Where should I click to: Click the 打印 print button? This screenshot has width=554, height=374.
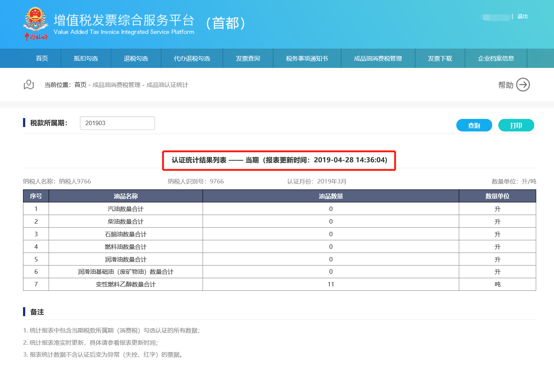[x=516, y=125]
